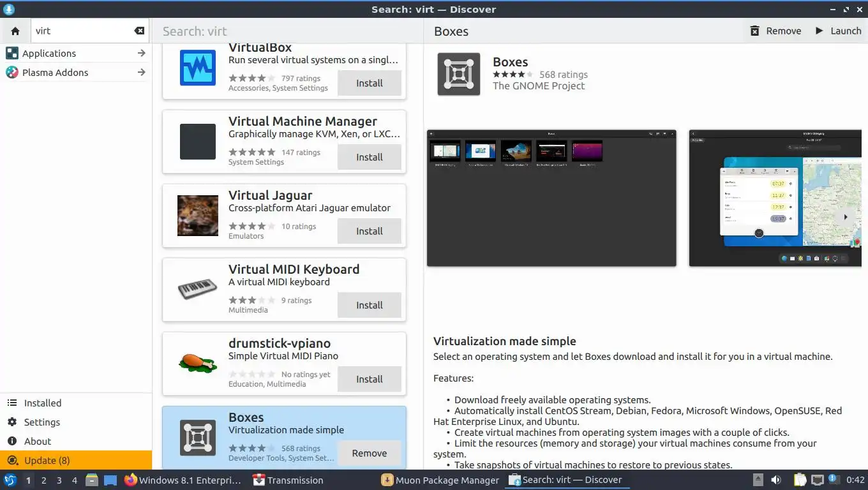The height and width of the screenshot is (490, 868).
Task: Click the Virtual Machine Manager app icon
Action: click(x=198, y=142)
